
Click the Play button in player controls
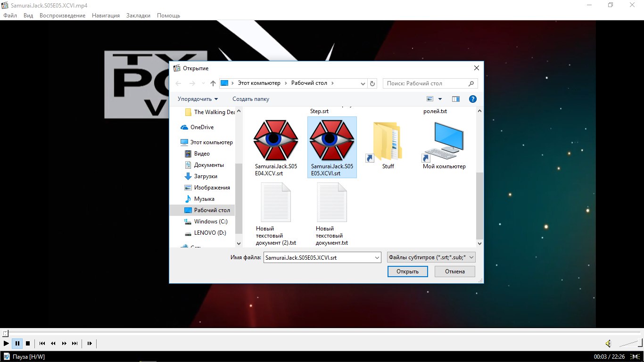[x=6, y=344]
